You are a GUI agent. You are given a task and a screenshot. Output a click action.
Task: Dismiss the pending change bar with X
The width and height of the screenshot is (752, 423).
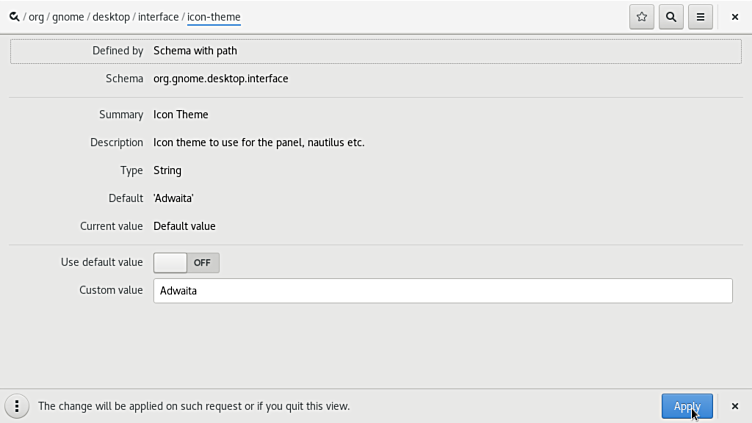[x=735, y=406]
